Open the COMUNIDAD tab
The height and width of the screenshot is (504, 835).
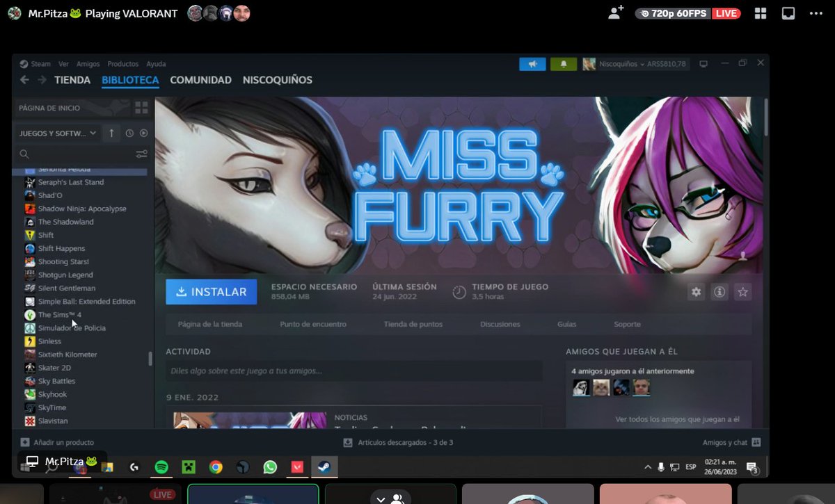point(200,80)
